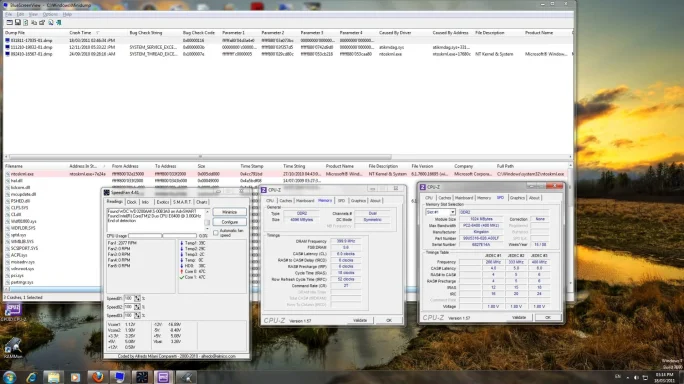
Task: Open the File menu in BlueScreenView
Action: [x=8, y=14]
